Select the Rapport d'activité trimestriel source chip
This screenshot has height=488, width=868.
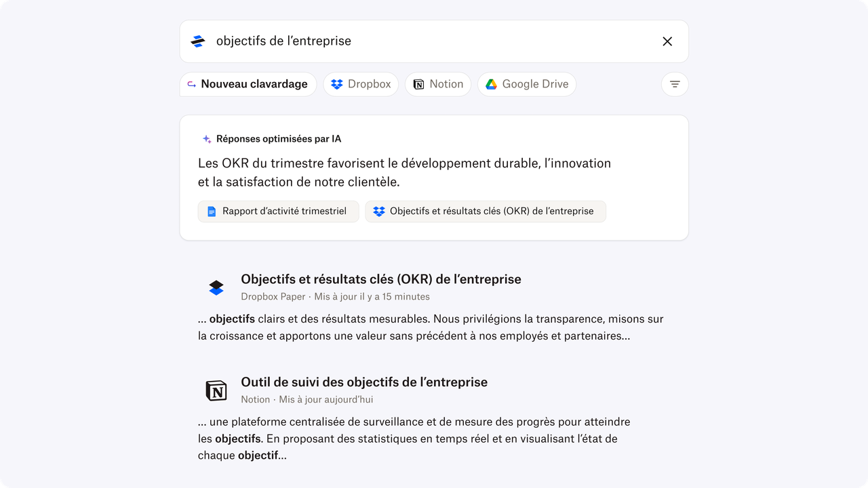(278, 211)
